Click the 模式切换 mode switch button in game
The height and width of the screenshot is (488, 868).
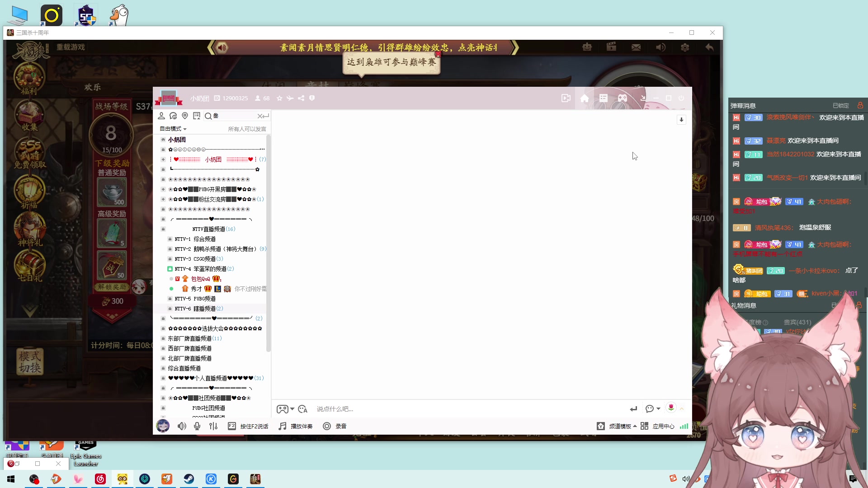30,361
